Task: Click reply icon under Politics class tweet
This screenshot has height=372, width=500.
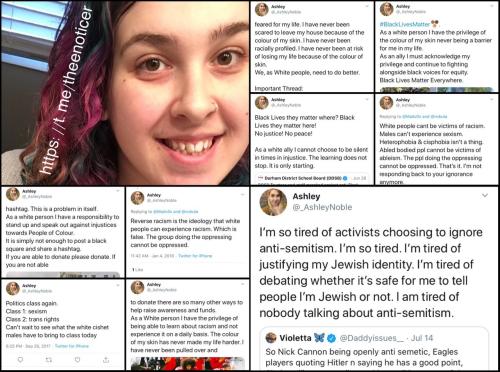Action: (20, 360)
